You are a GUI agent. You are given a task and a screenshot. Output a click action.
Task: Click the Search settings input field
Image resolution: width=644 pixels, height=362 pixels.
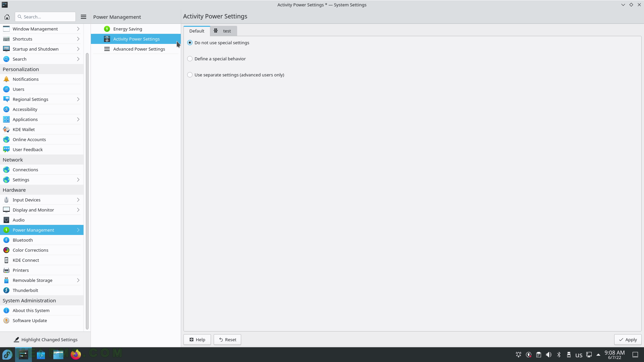coord(45,17)
